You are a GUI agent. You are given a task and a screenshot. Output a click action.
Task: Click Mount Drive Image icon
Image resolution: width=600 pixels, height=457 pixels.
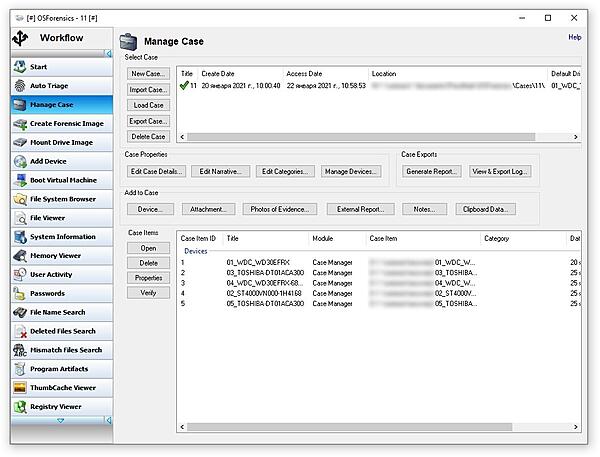click(20, 142)
